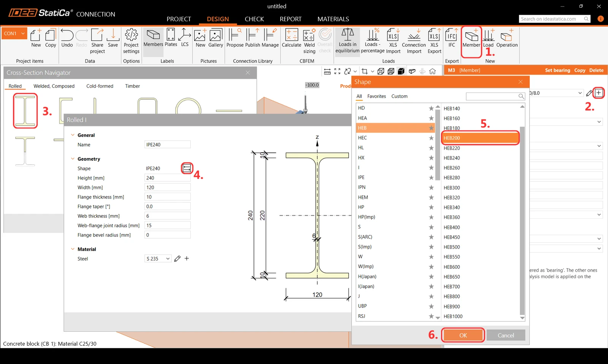Image resolution: width=608 pixels, height=364 pixels.
Task: Click XLS Import for loads
Action: click(x=393, y=41)
